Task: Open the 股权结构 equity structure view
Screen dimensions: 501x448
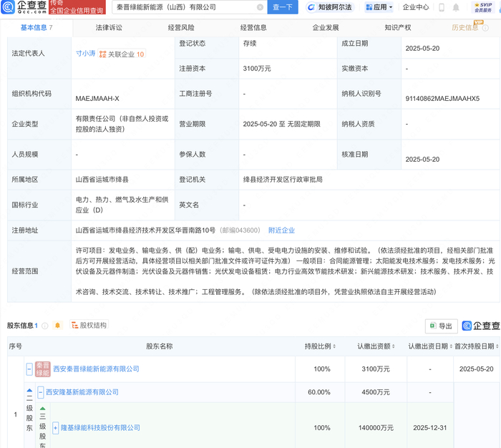Action: [x=88, y=326]
